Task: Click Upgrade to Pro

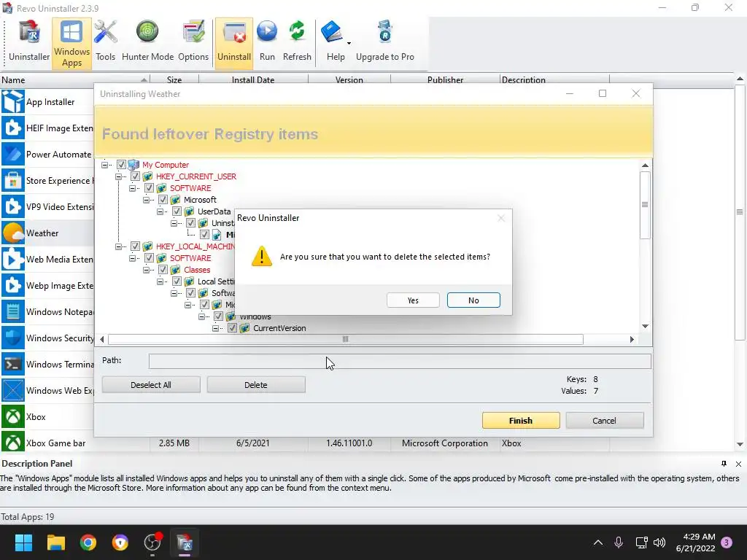Action: 385,42
